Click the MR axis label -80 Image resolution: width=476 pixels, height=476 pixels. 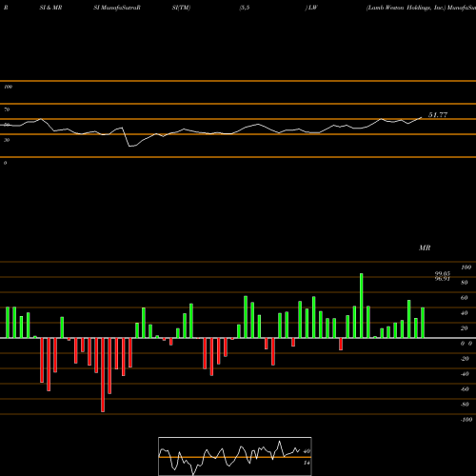point(465,405)
